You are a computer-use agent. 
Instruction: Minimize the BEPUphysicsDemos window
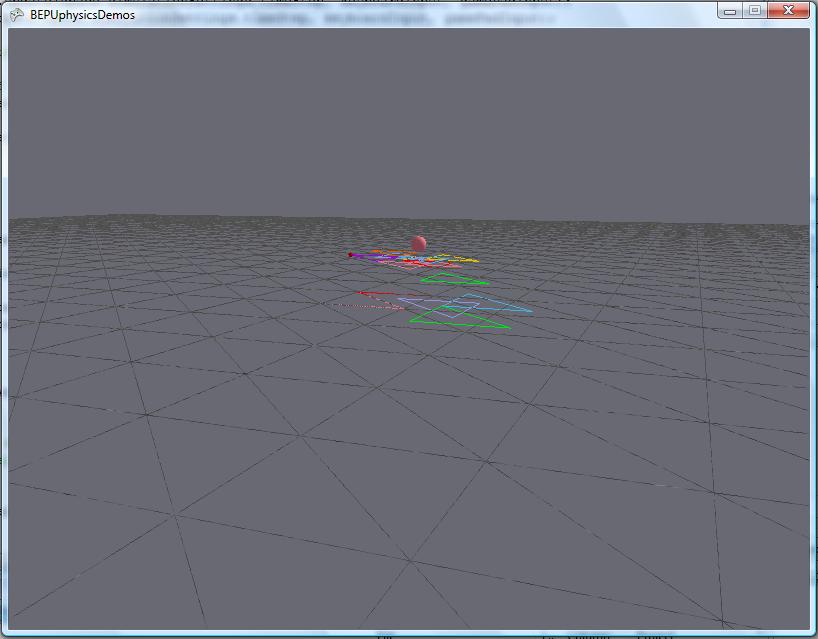[x=730, y=10]
